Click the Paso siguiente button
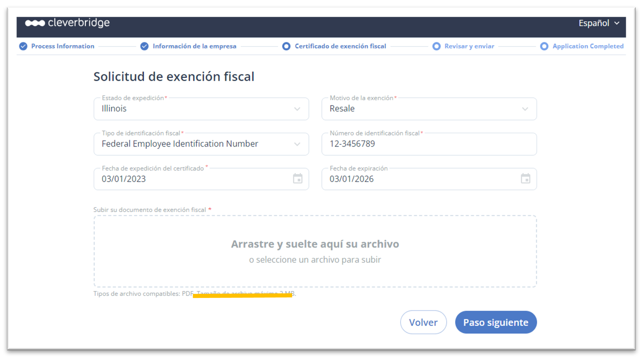Viewport: 644px width, 359px height. [x=496, y=322]
